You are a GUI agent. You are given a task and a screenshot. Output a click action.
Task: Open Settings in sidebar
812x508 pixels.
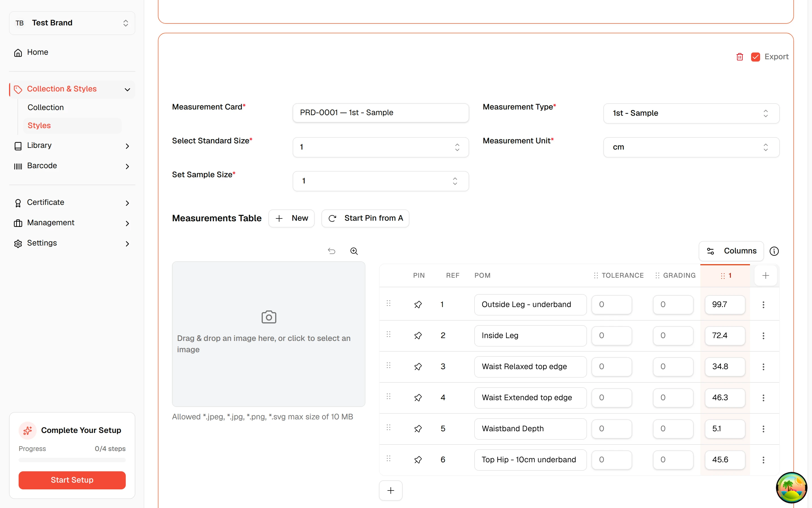pyautogui.click(x=72, y=243)
